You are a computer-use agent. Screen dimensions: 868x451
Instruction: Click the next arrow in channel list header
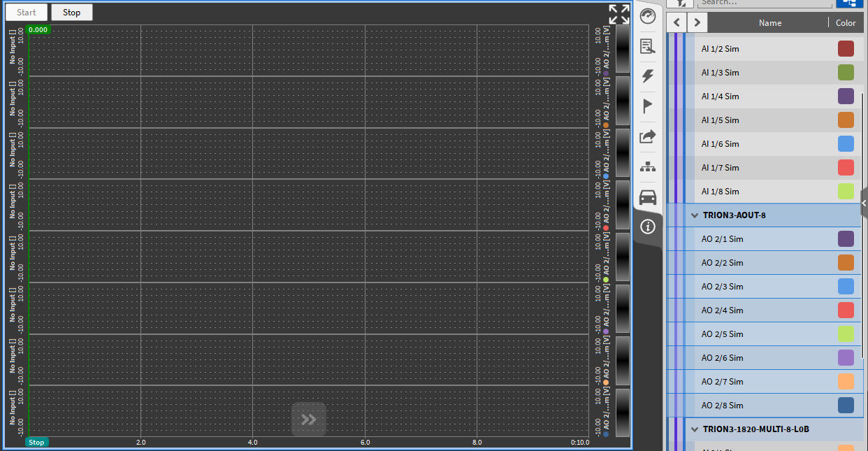point(697,23)
